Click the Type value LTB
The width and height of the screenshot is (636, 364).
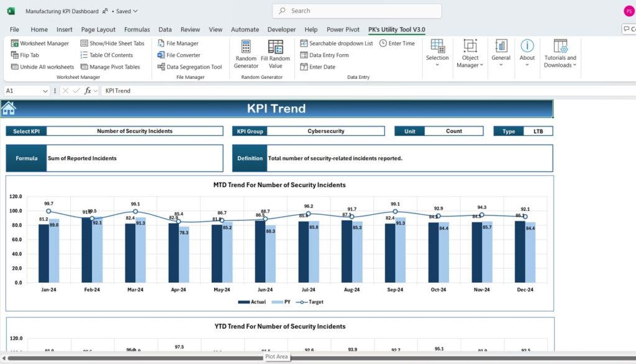(x=538, y=131)
